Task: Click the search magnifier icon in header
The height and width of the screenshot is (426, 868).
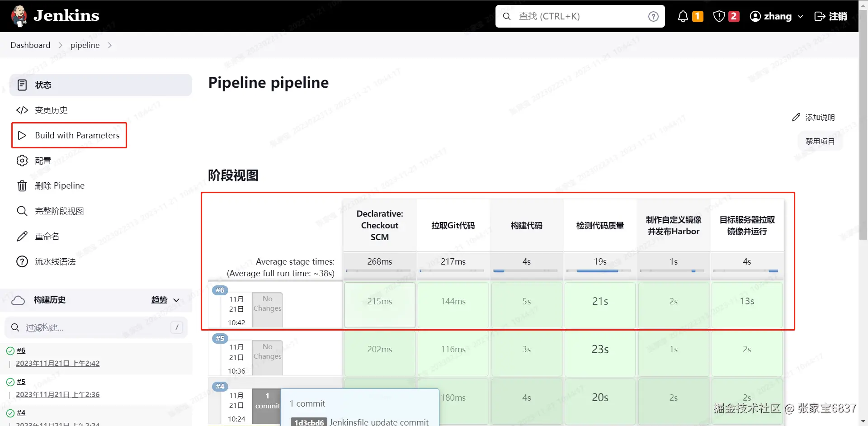Action: click(x=507, y=16)
